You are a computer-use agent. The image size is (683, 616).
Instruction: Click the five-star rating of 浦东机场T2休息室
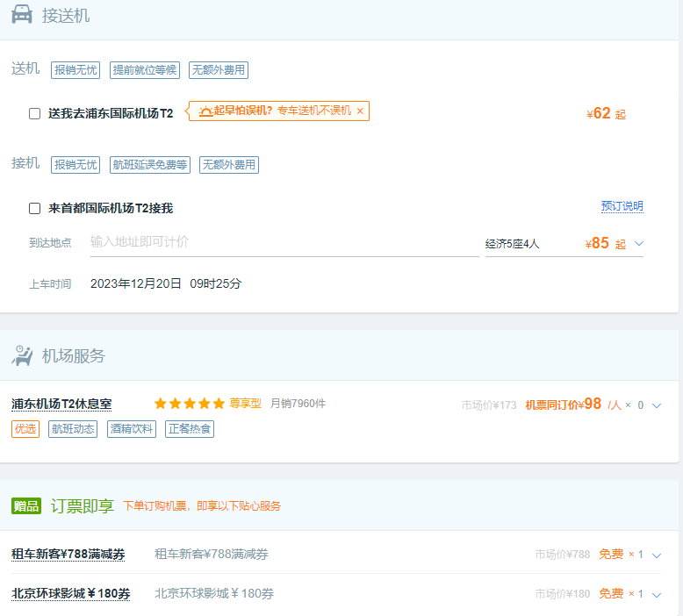(x=190, y=404)
